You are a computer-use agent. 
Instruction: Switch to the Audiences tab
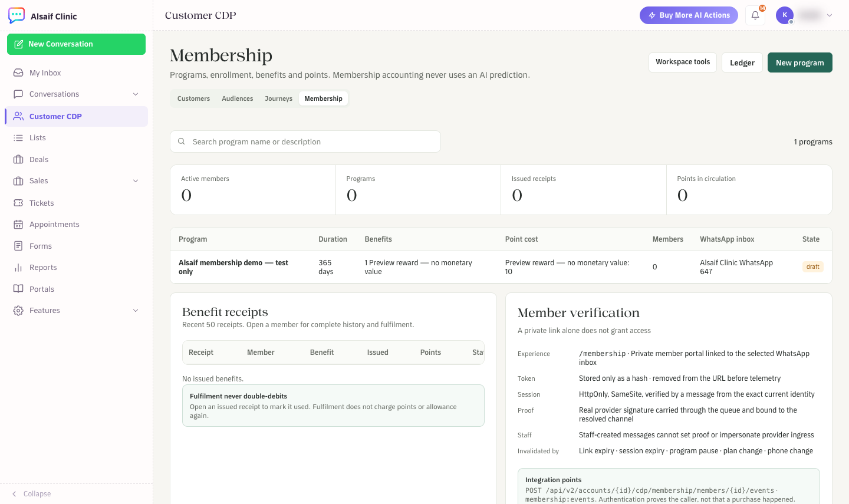click(x=238, y=98)
